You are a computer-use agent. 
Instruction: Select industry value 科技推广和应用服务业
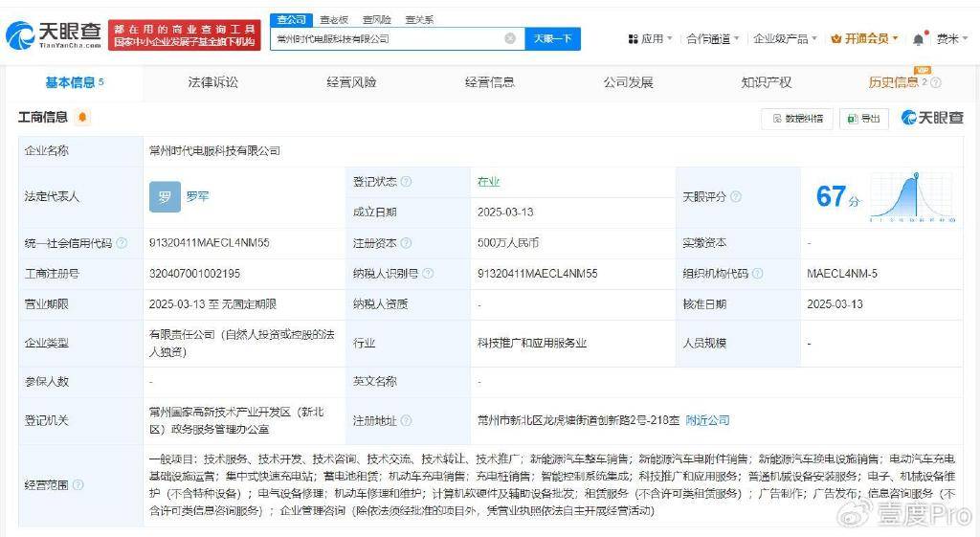tap(532, 343)
